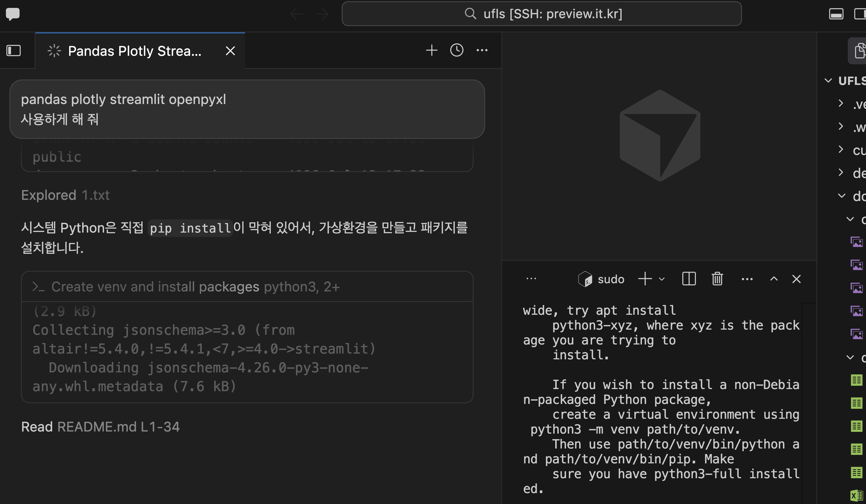Expand the Create venv and install packages command
This screenshot has width=866, height=504.
(247, 286)
